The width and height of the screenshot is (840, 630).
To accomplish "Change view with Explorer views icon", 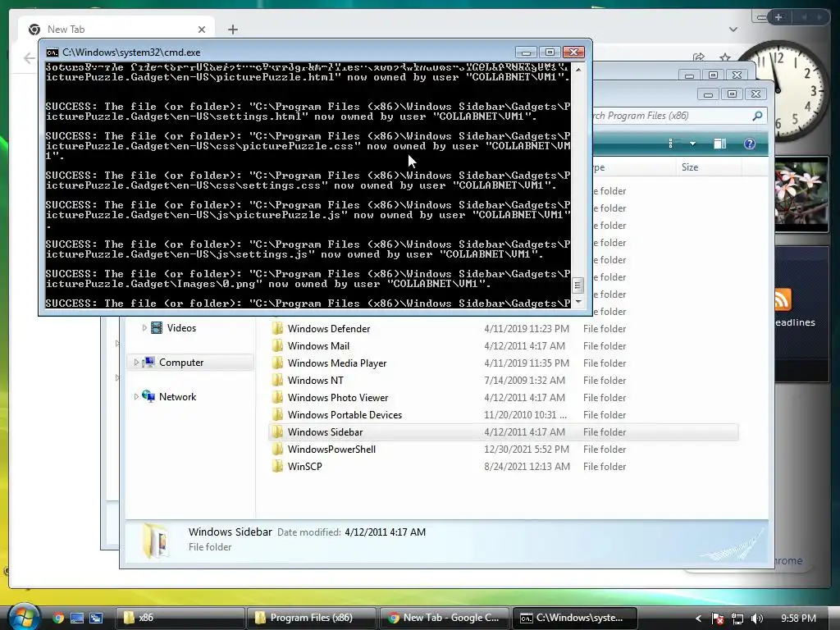I will pos(672,144).
